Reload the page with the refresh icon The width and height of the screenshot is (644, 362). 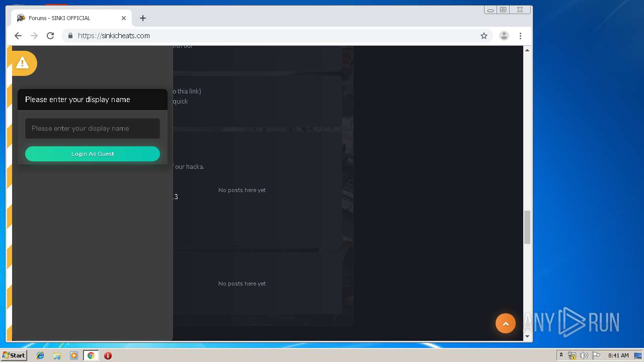point(50,36)
